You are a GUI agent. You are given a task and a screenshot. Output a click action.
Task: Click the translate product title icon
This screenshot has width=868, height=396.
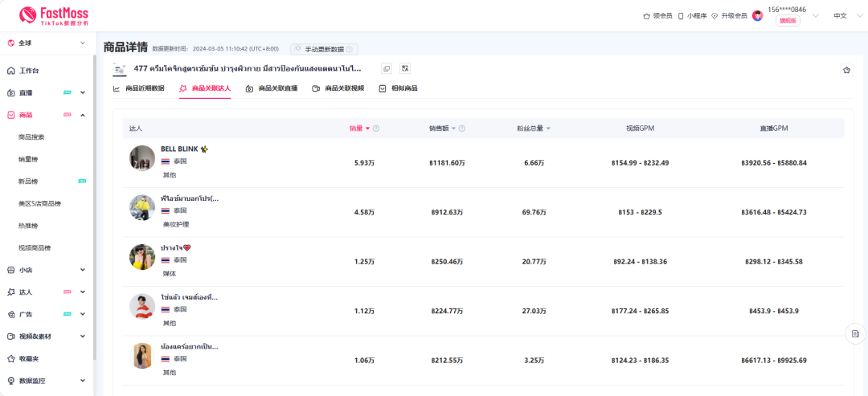pos(405,69)
